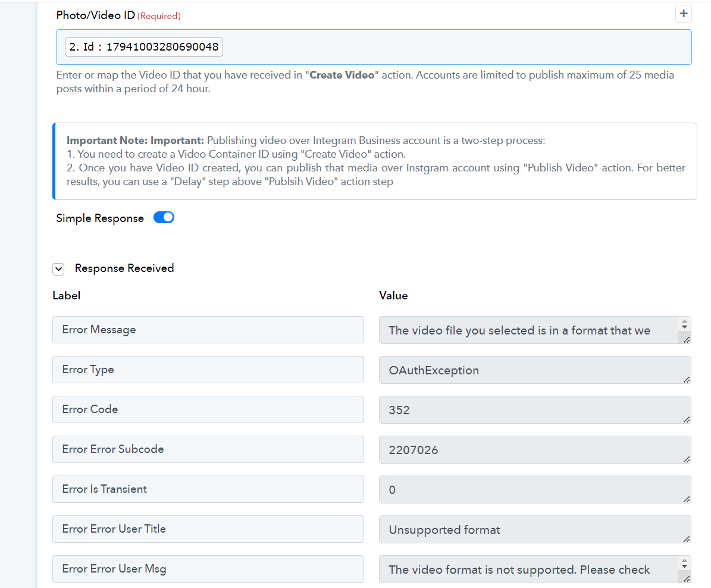Click the 352 value box
This screenshot has width=711, height=588.
pos(535,410)
